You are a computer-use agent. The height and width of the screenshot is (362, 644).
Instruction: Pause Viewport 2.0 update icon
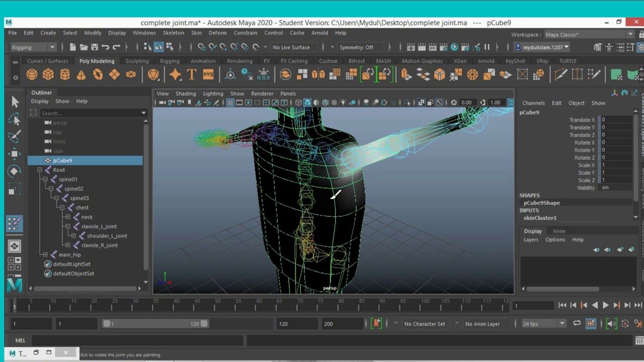coord(487,47)
